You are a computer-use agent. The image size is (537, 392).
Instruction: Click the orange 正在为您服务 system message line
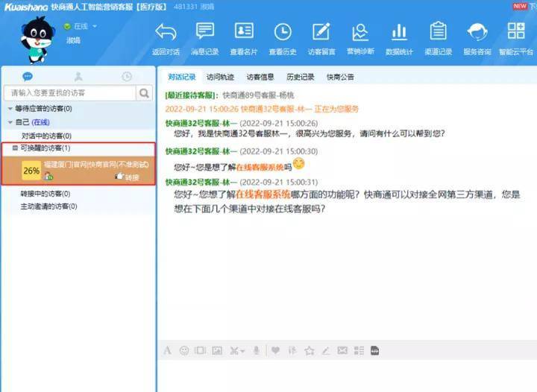(x=262, y=109)
